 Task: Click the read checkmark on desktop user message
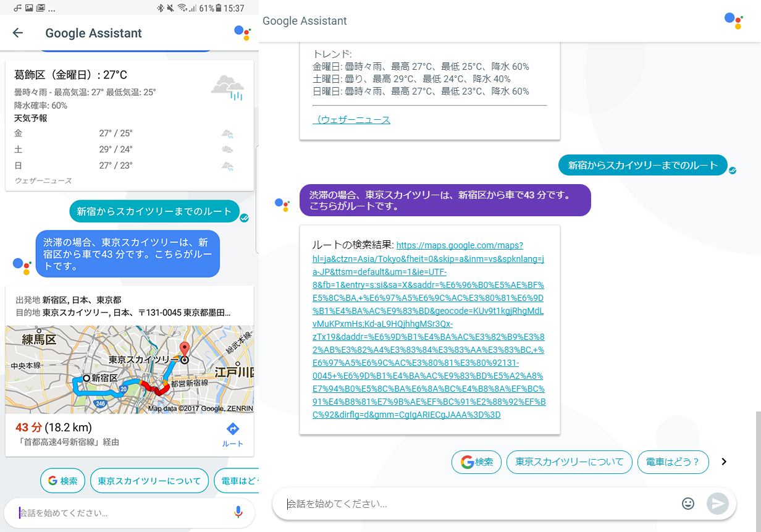point(733,170)
